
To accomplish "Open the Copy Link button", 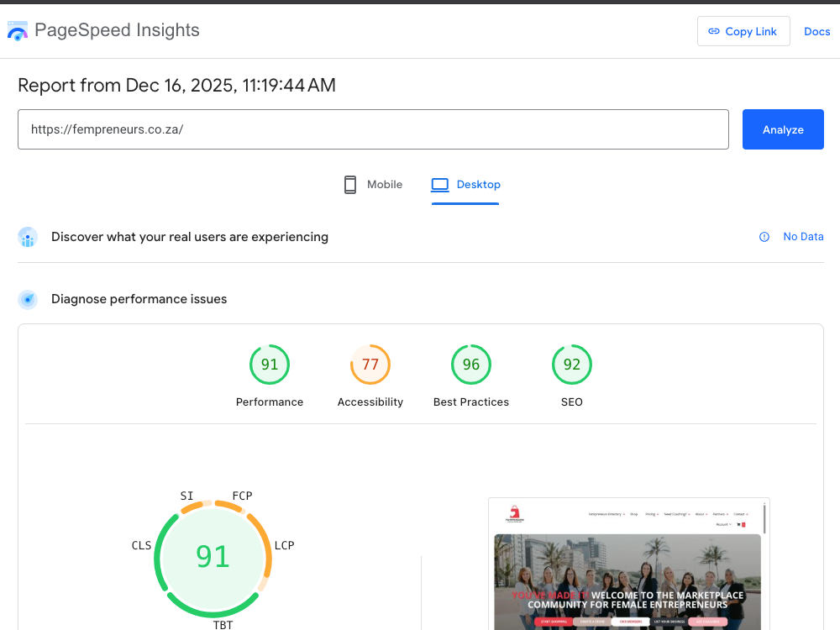I will [x=743, y=31].
